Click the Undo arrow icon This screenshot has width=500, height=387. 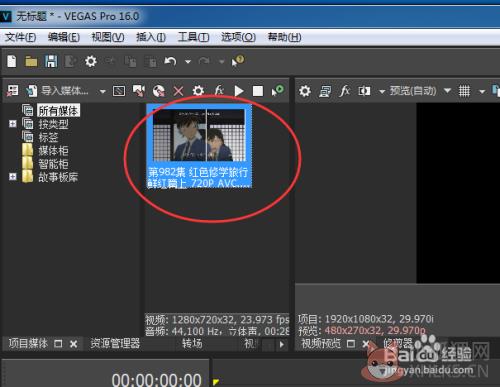pos(170,61)
